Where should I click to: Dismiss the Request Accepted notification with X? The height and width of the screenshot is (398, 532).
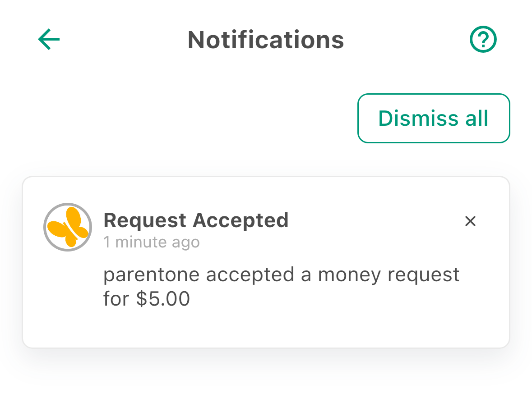[470, 221]
